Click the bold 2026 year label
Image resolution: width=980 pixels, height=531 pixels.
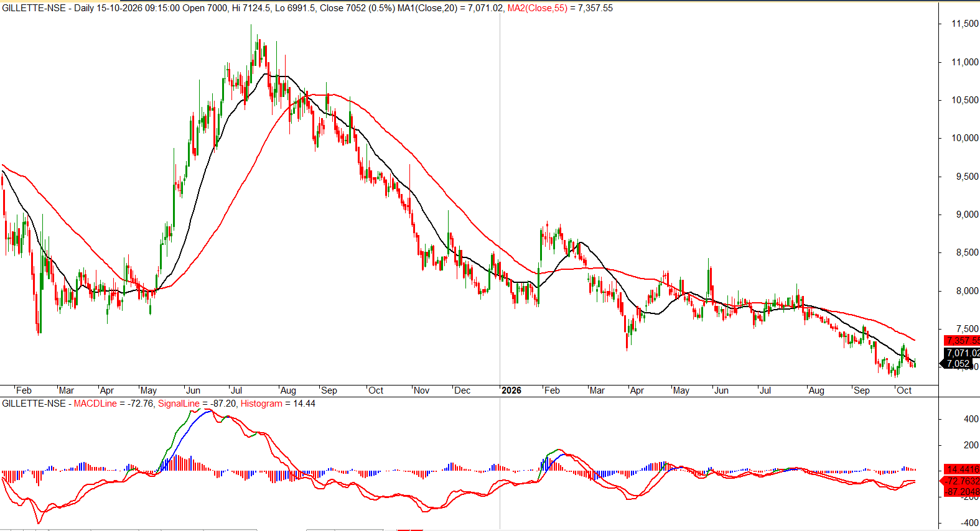tap(511, 390)
